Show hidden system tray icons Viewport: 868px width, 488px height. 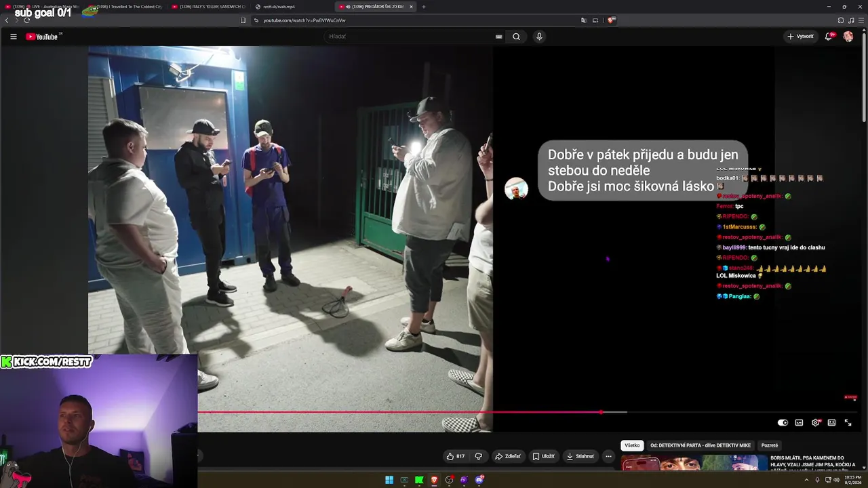point(807,480)
